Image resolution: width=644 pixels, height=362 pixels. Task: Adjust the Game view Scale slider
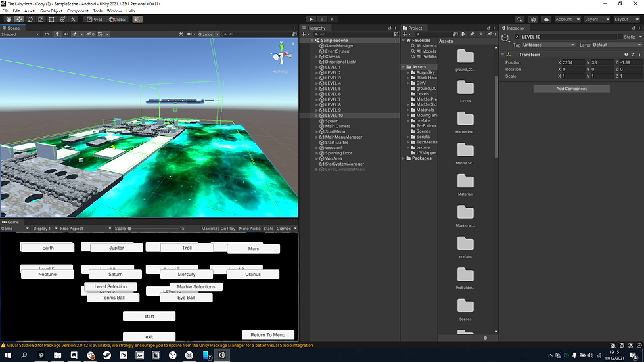(x=152, y=228)
